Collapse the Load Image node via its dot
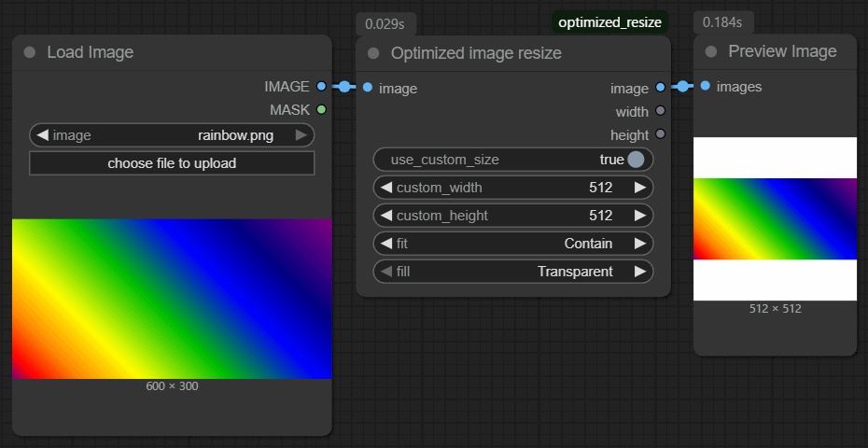868x448 pixels. (30, 52)
